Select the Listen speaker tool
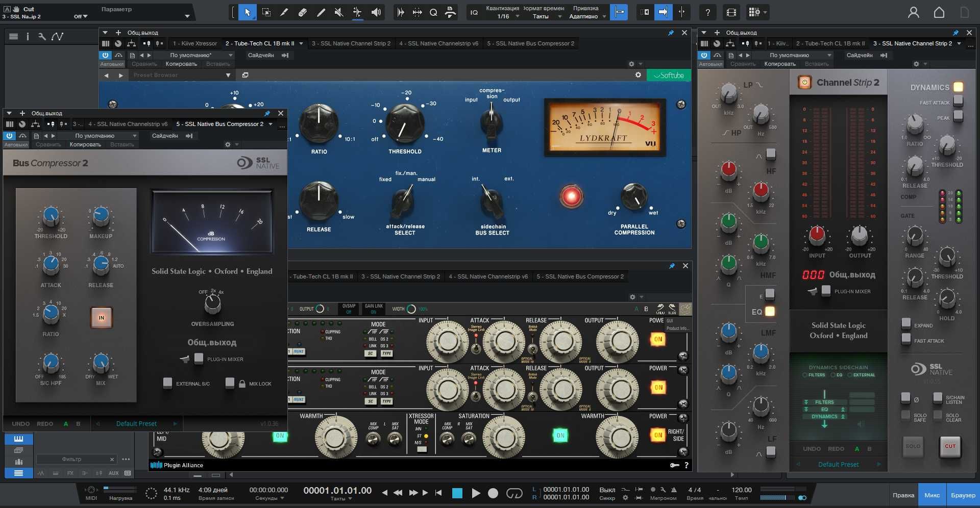Screen dimensions: 980x508 376,12
